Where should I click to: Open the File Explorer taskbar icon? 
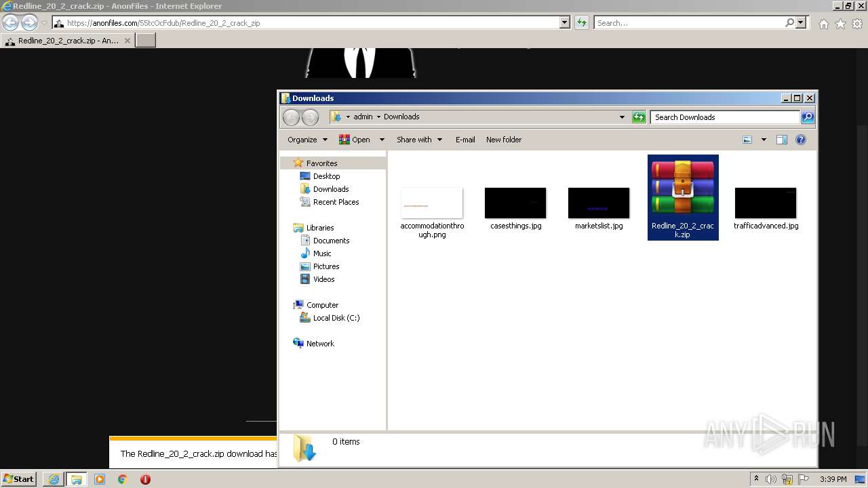[x=76, y=479]
